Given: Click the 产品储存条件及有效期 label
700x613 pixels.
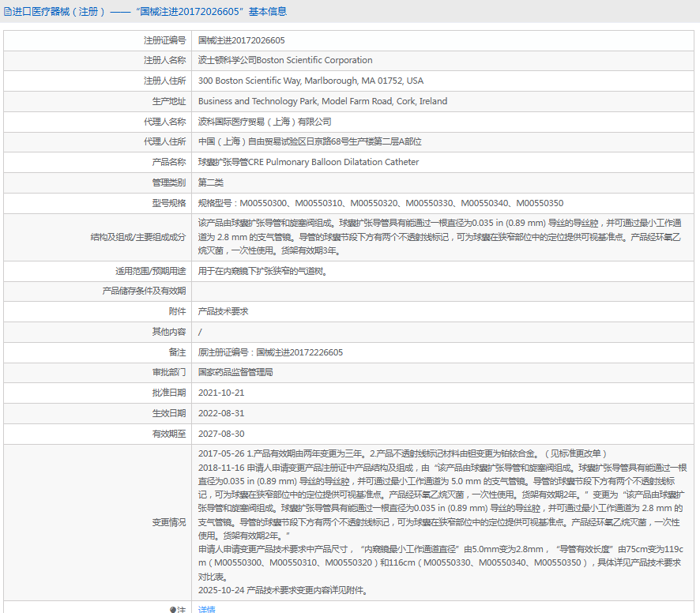Looking at the screenshot, I should 145,291.
